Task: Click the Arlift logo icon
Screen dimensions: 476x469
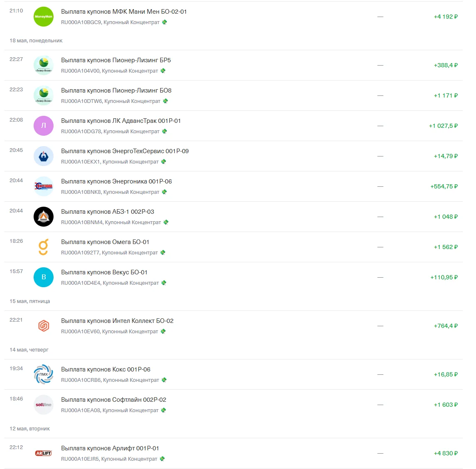Action: pos(44,453)
